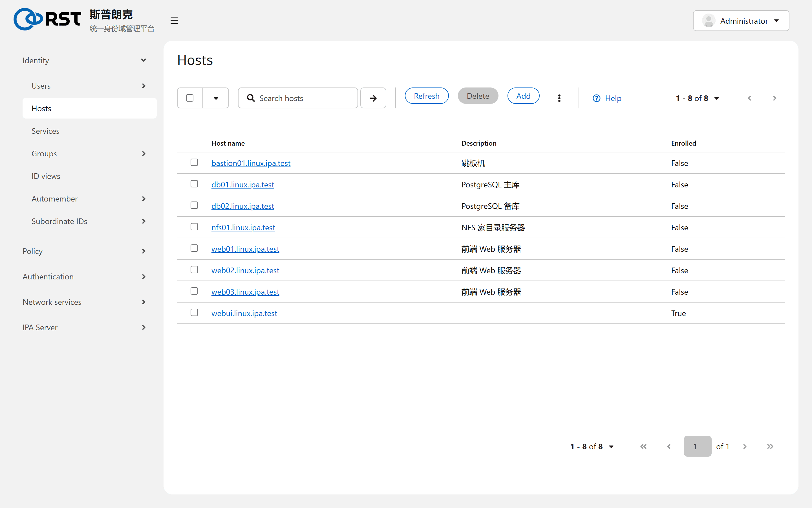Open the db02.linux.ipa.test host link
The width and height of the screenshot is (812, 508).
[x=242, y=206]
